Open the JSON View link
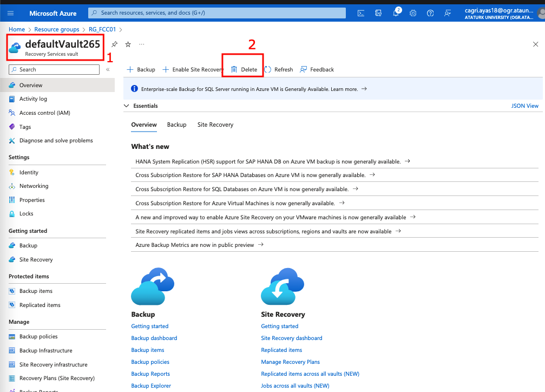Screen dimensions: 545x392 [x=524, y=106]
